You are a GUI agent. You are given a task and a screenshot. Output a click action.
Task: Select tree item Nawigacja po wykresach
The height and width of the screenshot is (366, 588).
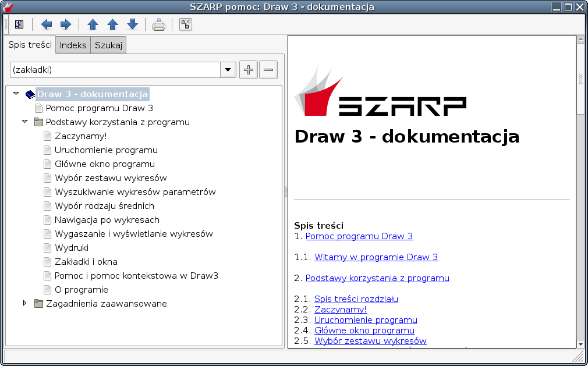pyautogui.click(x=107, y=220)
